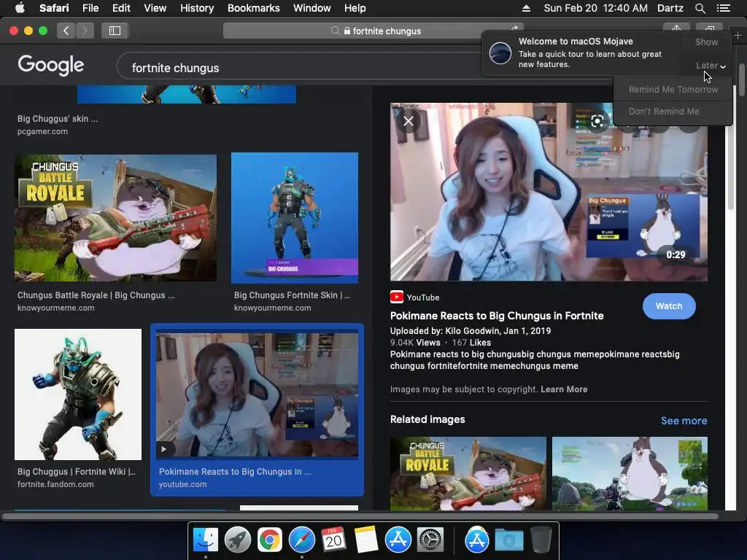Click the YouTube logo icon

(396, 297)
